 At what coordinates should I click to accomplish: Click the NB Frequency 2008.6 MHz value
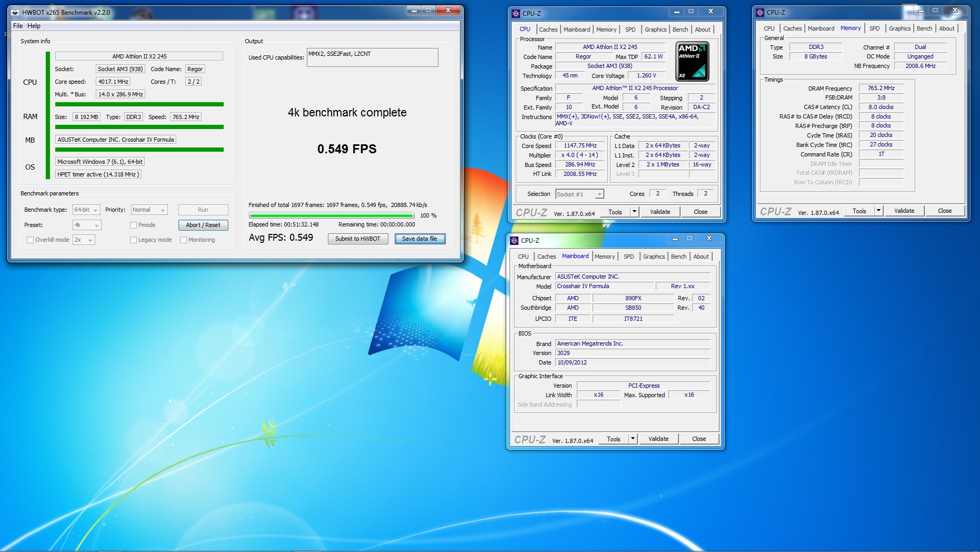[921, 66]
